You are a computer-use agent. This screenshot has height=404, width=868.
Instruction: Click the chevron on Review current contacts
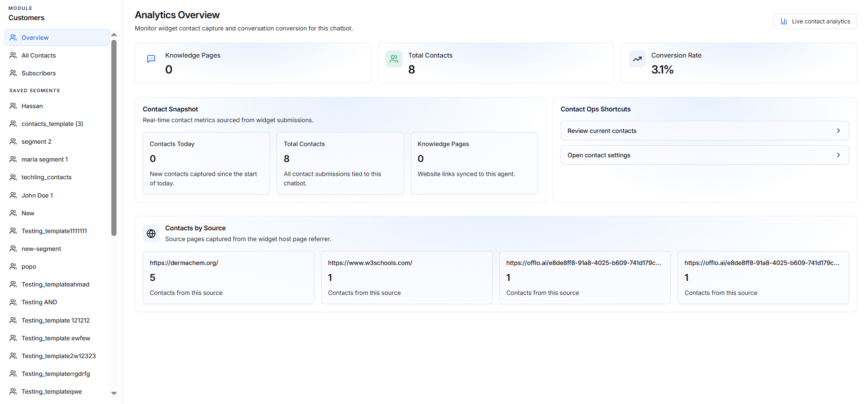point(838,131)
